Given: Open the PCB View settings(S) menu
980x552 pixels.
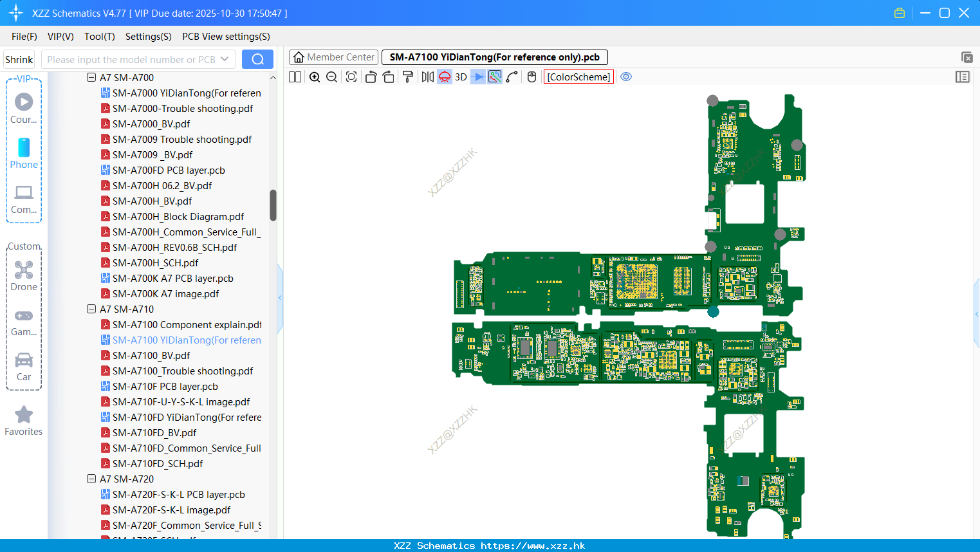Looking at the screenshot, I should tap(226, 37).
